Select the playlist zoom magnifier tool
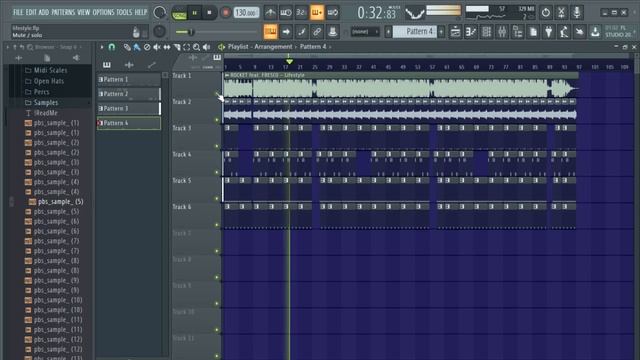The width and height of the screenshot is (640, 360). pos(196,47)
